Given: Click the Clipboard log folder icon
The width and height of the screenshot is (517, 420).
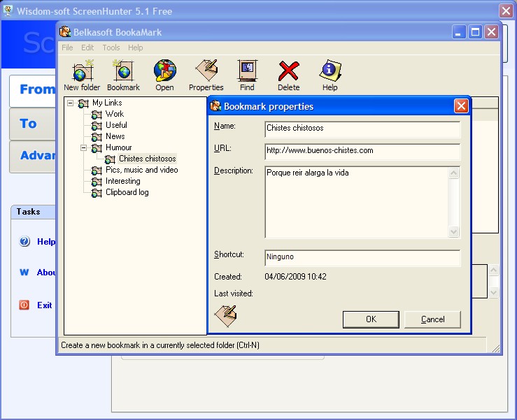Looking at the screenshot, I should click(x=97, y=193).
